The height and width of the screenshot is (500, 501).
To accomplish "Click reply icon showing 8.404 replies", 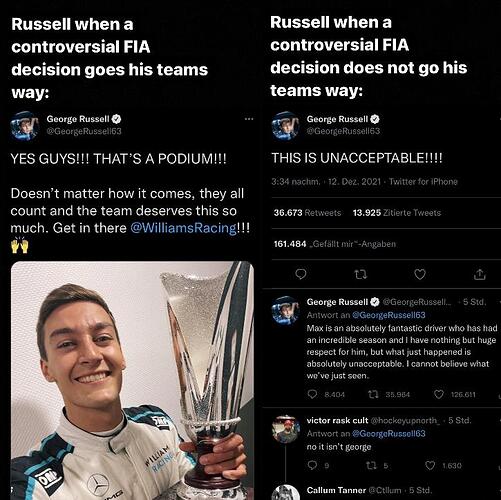I will (x=312, y=394).
